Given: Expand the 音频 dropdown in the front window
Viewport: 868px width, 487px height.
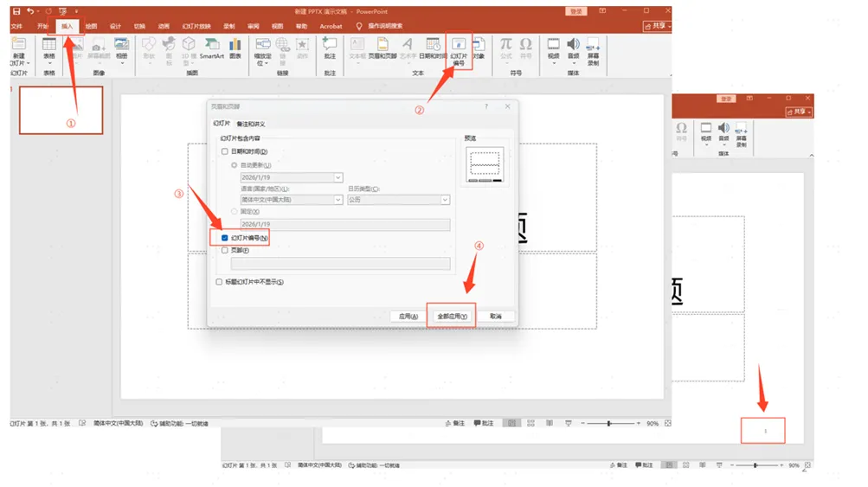Looking at the screenshot, I should (574, 63).
